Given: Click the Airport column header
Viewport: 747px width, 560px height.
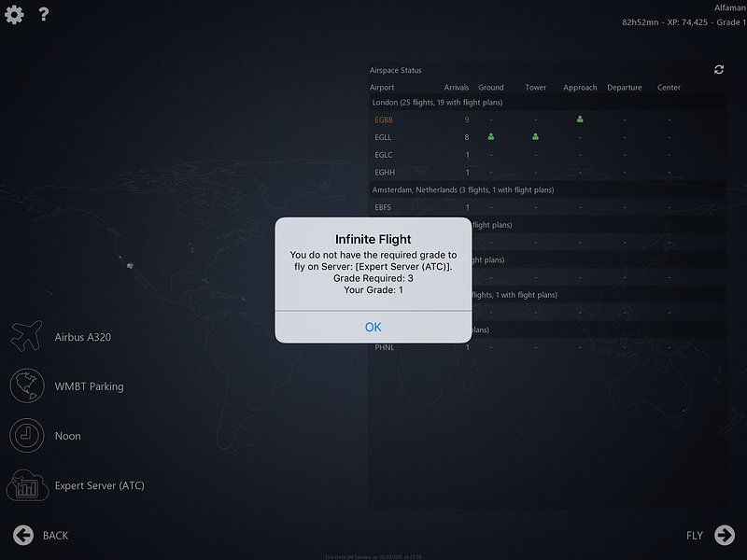Looking at the screenshot, I should point(382,88).
